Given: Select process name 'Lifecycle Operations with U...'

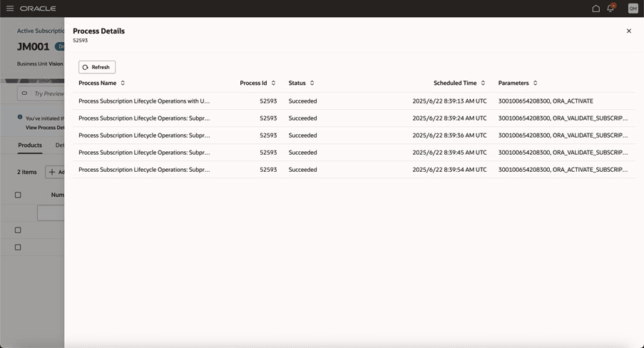Looking at the screenshot, I should pos(144,101).
